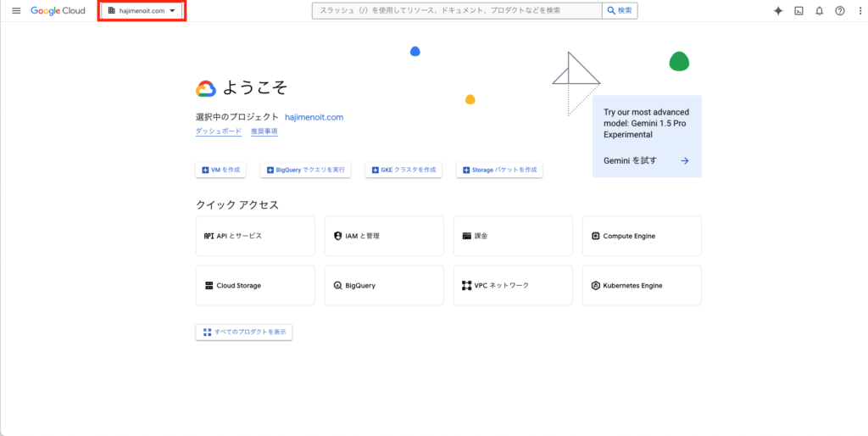
Task: Open the Gemini 1.5 Pro promo card
Action: click(647, 137)
